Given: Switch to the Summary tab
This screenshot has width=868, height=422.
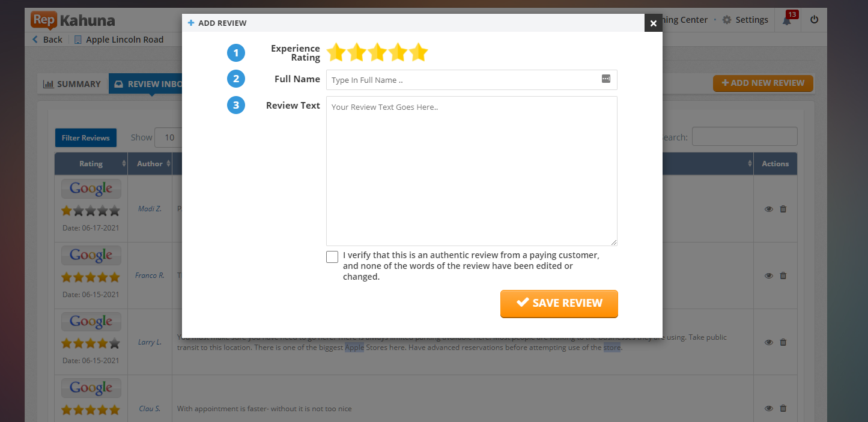Looking at the screenshot, I should 72,84.
